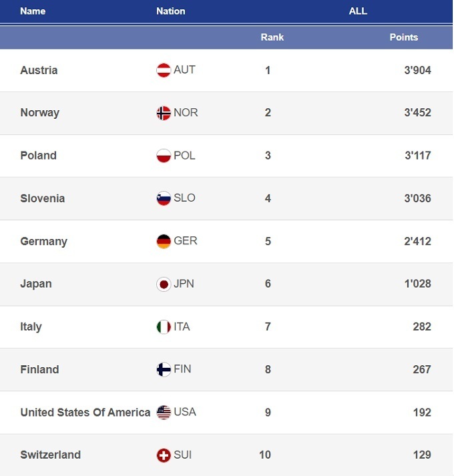Click the Austria flag icon
The height and width of the screenshot is (476, 454).
[164, 70]
